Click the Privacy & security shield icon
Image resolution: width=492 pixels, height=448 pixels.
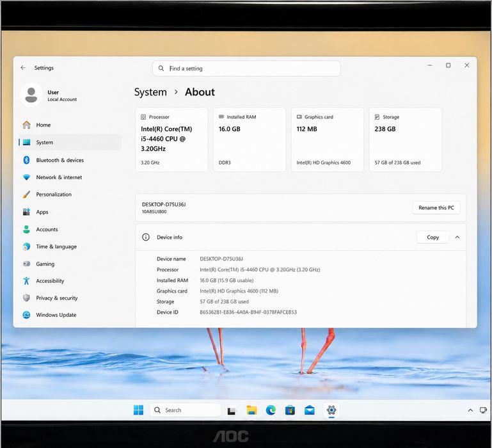pos(27,298)
